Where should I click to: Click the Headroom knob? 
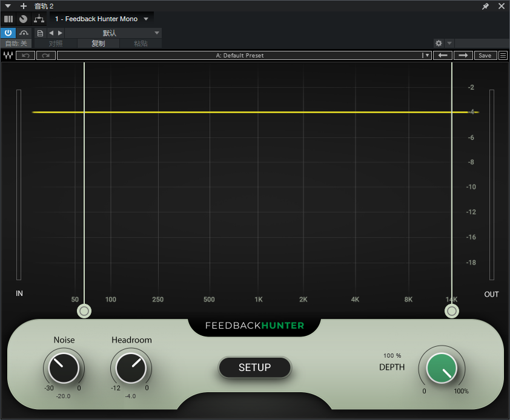[131, 368]
